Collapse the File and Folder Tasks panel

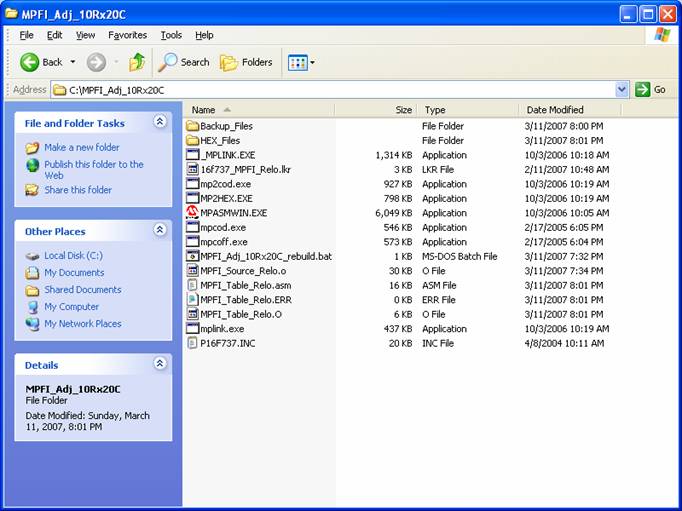(x=160, y=122)
